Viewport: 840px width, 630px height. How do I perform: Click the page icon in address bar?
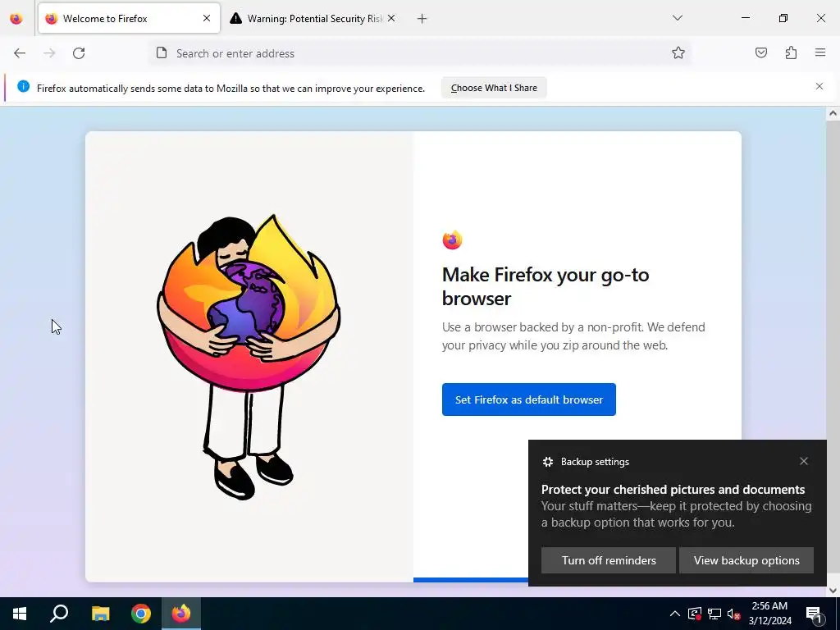tap(162, 52)
